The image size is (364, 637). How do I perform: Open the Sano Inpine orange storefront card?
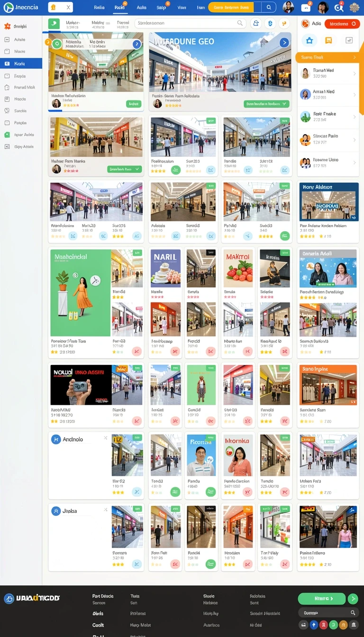[x=328, y=385]
